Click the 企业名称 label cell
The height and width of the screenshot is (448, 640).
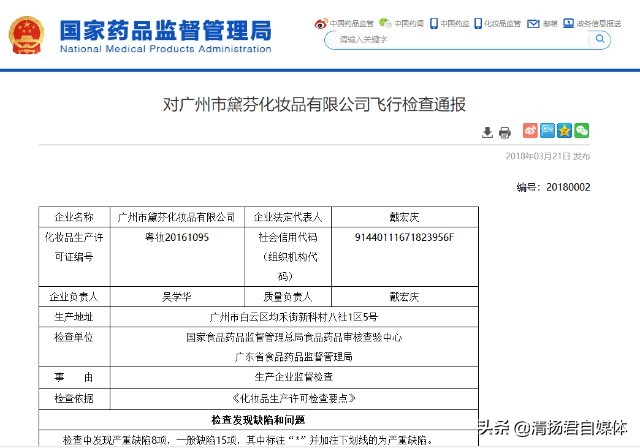click(74, 217)
